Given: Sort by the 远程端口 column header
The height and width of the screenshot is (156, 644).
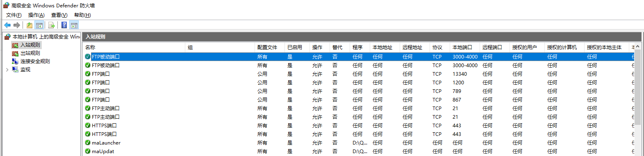Looking at the screenshot, I should click(494, 47).
